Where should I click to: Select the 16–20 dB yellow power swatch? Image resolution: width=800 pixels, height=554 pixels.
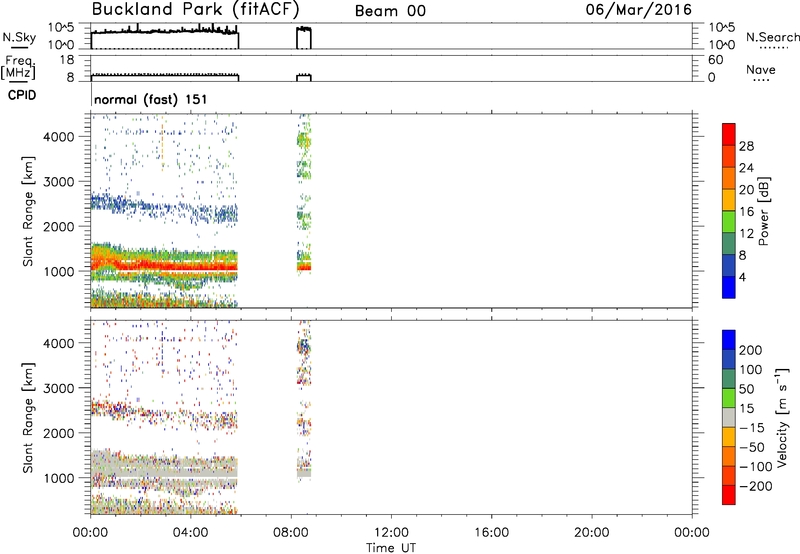(729, 199)
